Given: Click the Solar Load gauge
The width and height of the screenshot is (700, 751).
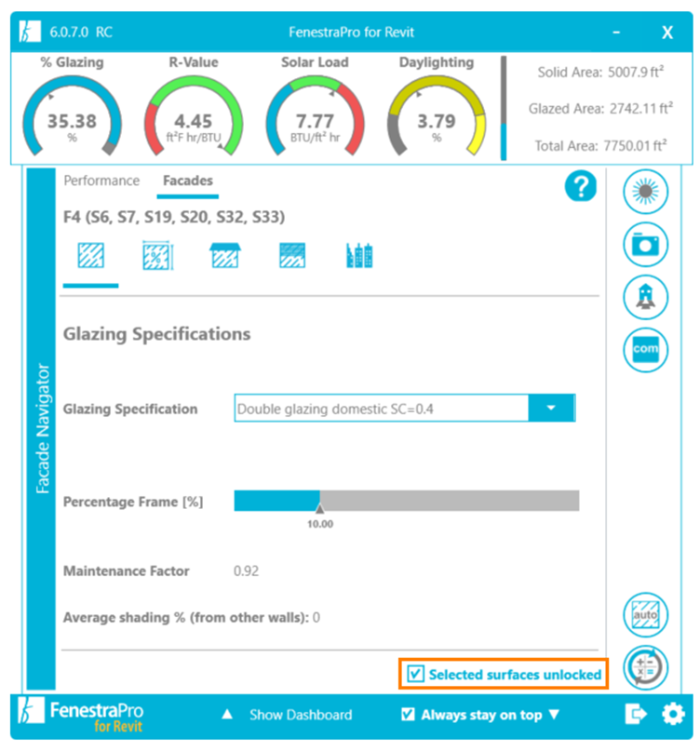Looking at the screenshot, I should [x=315, y=115].
